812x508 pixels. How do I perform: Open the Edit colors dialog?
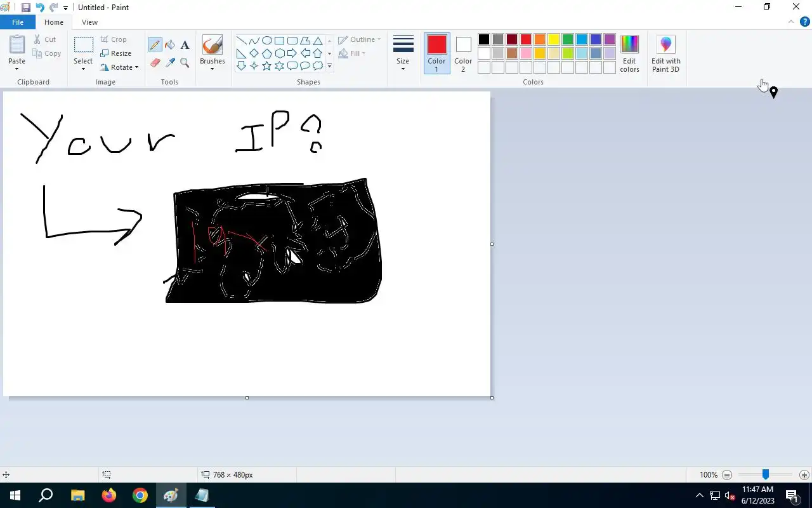pos(629,53)
